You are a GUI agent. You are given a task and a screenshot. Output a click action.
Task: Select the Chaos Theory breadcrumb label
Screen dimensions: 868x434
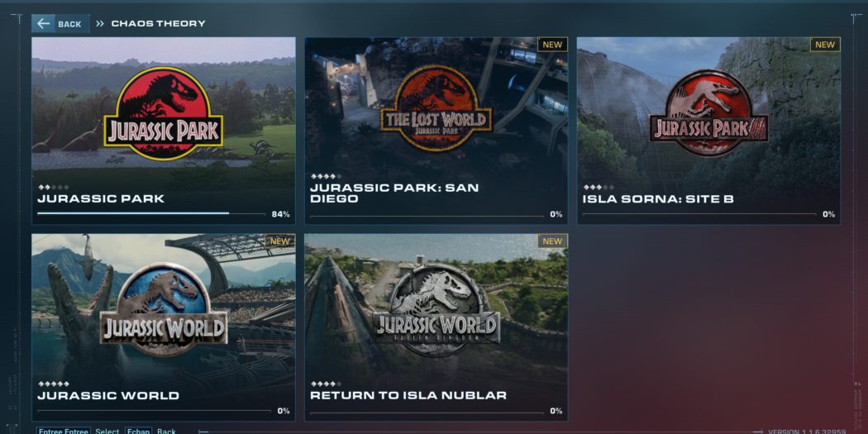point(158,24)
